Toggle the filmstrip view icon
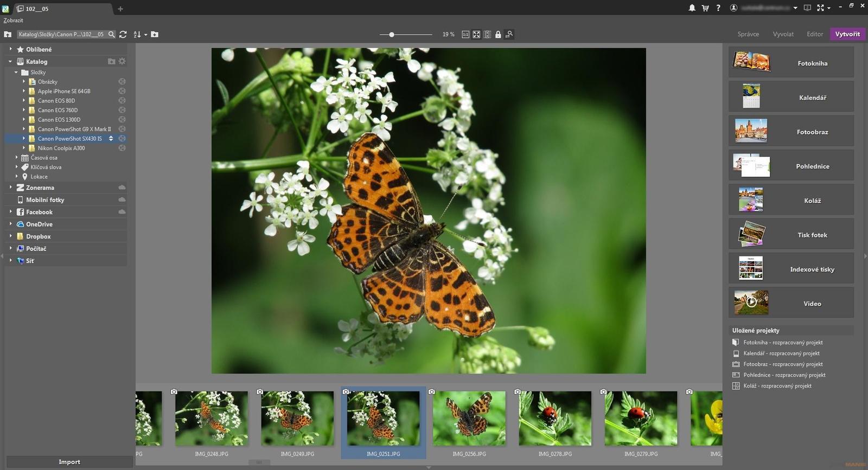This screenshot has height=470, width=868. [x=487, y=34]
